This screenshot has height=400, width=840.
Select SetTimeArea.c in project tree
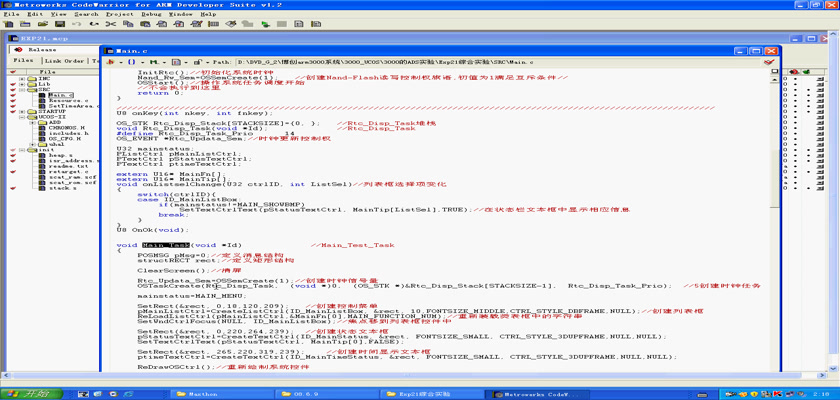point(73,106)
